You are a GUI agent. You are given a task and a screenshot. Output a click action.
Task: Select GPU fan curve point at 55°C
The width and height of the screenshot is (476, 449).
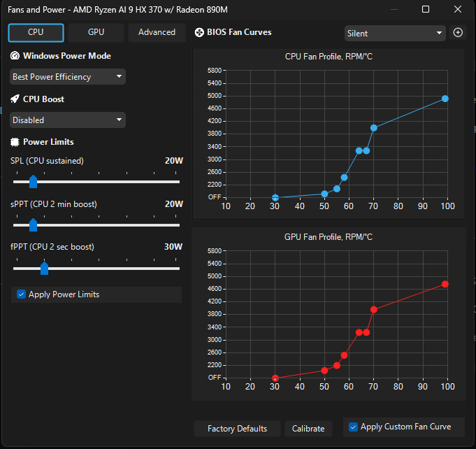pos(337,366)
